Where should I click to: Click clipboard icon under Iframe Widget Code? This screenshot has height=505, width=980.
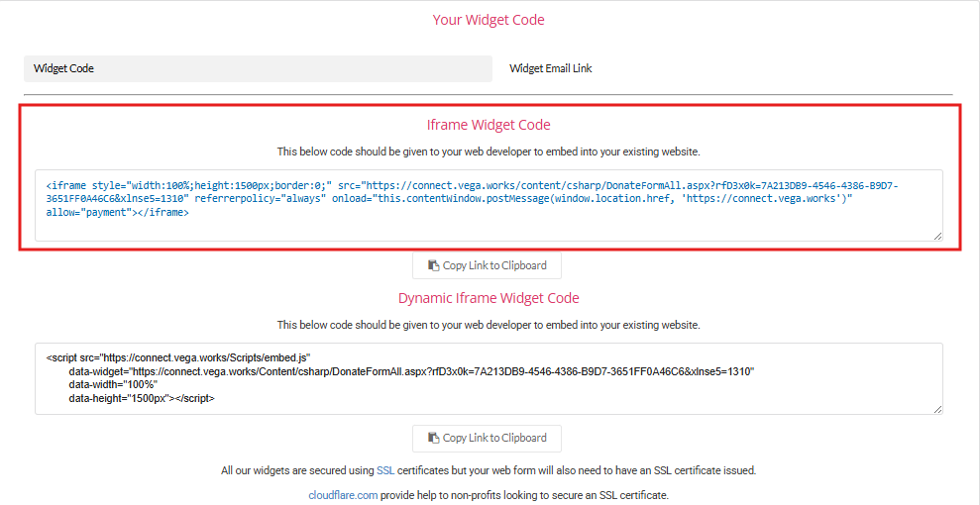tap(434, 265)
